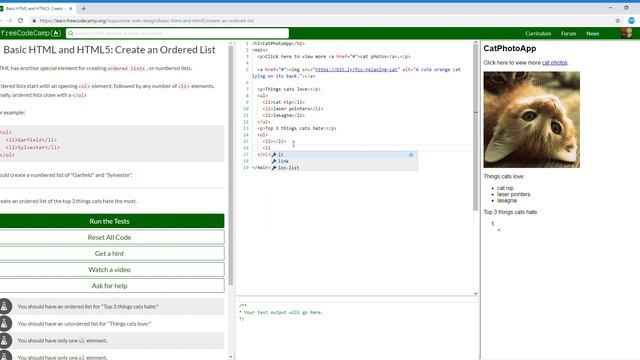Click the Get a hint button
This screenshot has width=640, height=360.
tap(109, 253)
